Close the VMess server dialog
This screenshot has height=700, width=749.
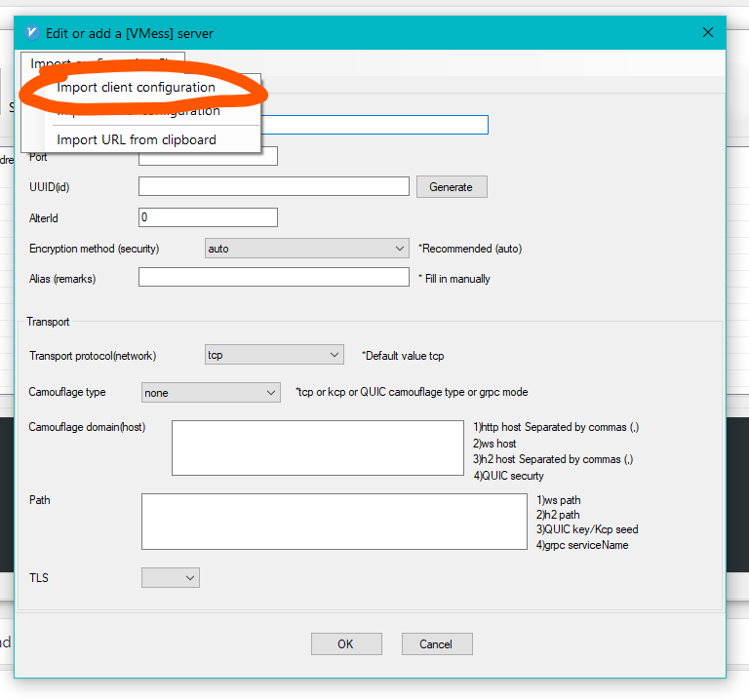(x=708, y=32)
